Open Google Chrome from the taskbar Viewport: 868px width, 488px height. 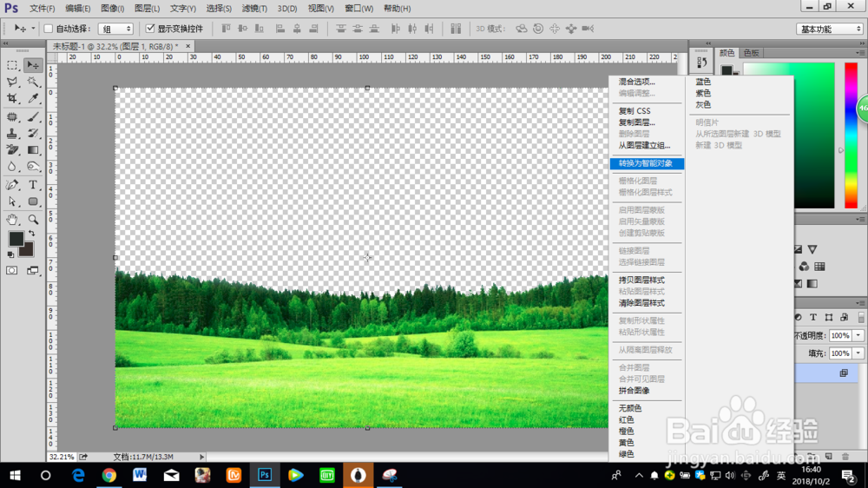[x=109, y=475]
